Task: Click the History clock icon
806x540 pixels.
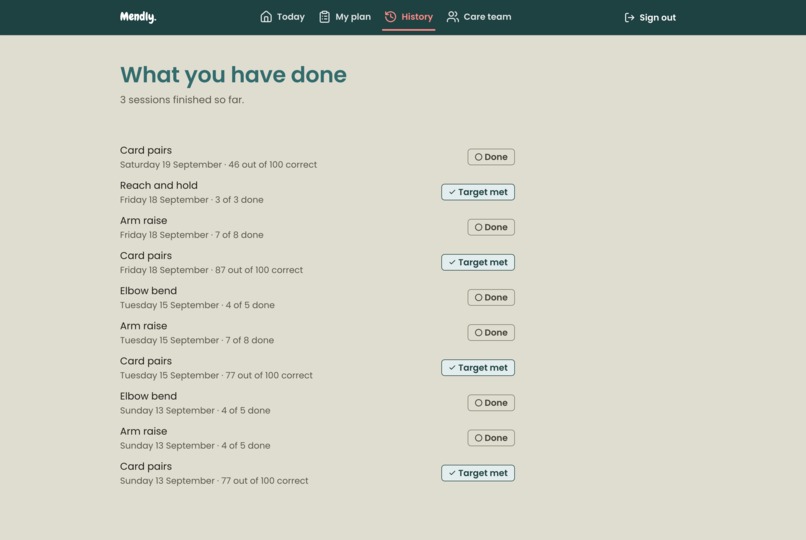Action: [391, 17]
